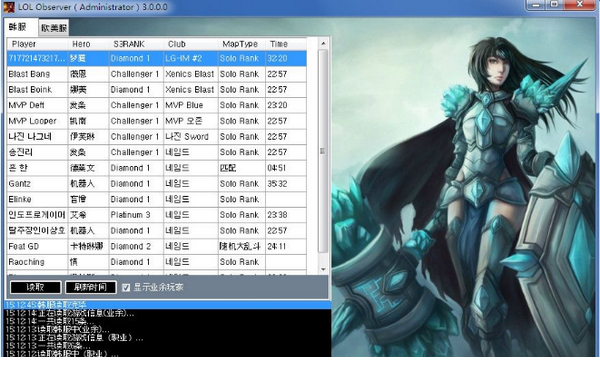Viewport: 600px width, 371px height.
Task: Click the highlighted log entry at 15:12:45
Action: pos(168,305)
